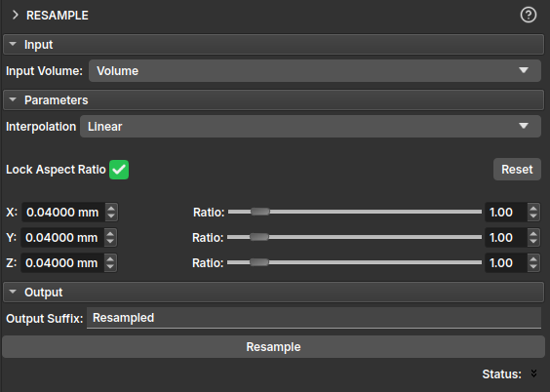The width and height of the screenshot is (550, 392).
Task: Toggle the Lock Aspect Ratio checkbox
Action: tap(119, 170)
